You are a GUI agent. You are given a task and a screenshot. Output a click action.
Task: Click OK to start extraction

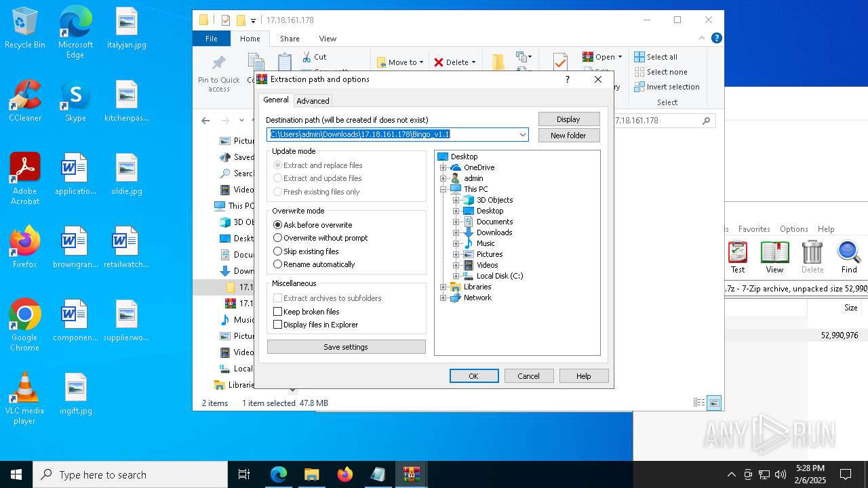click(x=474, y=375)
